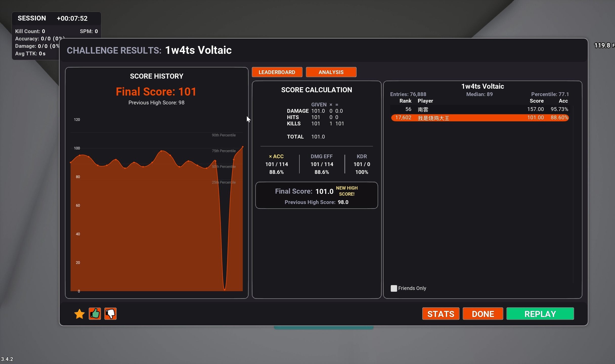
Task: Click the 88.60% accuracy cell
Action: [559, 118]
